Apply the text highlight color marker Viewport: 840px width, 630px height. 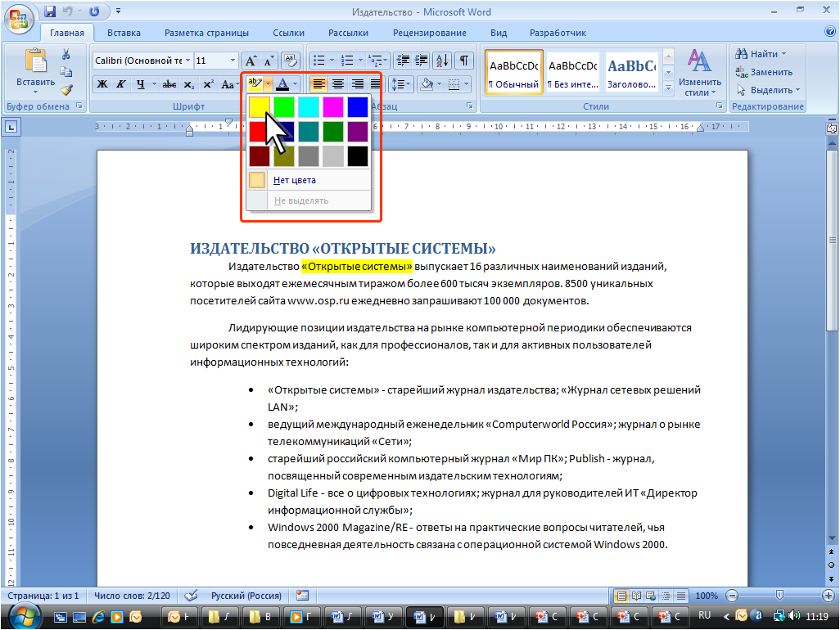(255, 84)
